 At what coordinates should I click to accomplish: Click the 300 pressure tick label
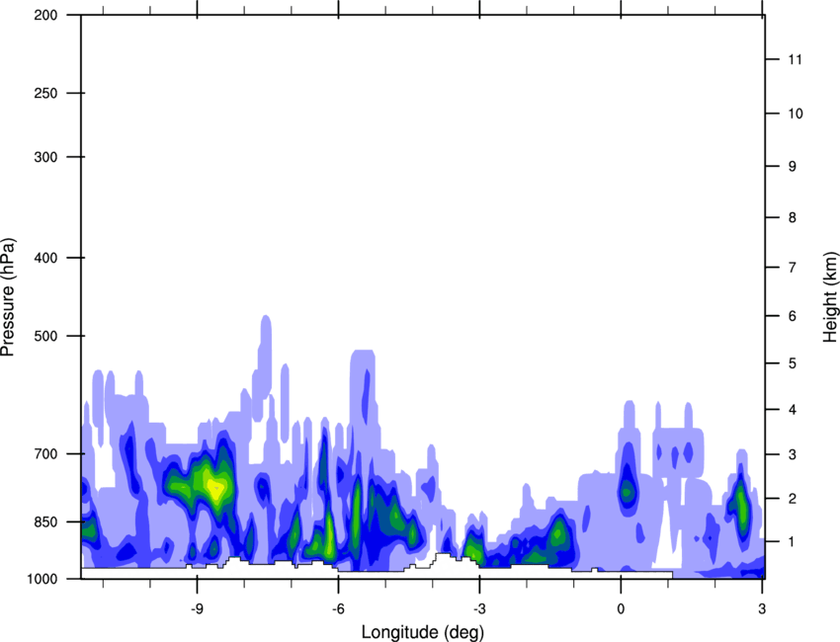[x=45, y=157]
